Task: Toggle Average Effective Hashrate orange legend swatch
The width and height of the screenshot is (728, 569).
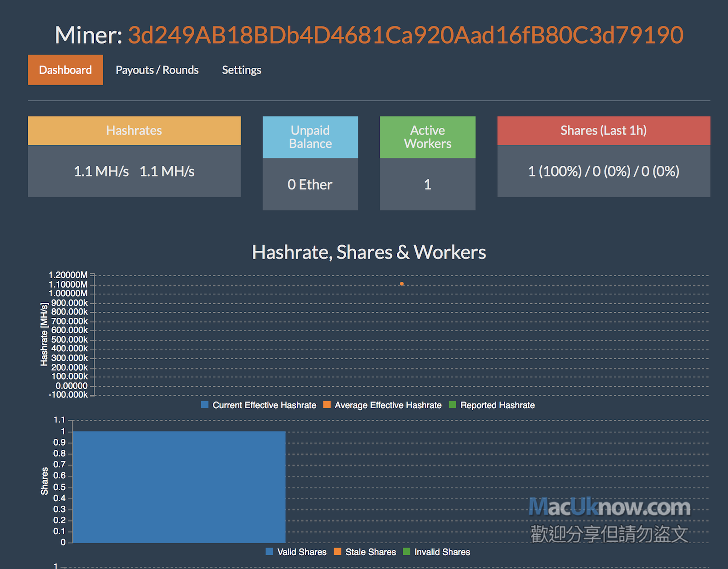Action: click(x=327, y=405)
